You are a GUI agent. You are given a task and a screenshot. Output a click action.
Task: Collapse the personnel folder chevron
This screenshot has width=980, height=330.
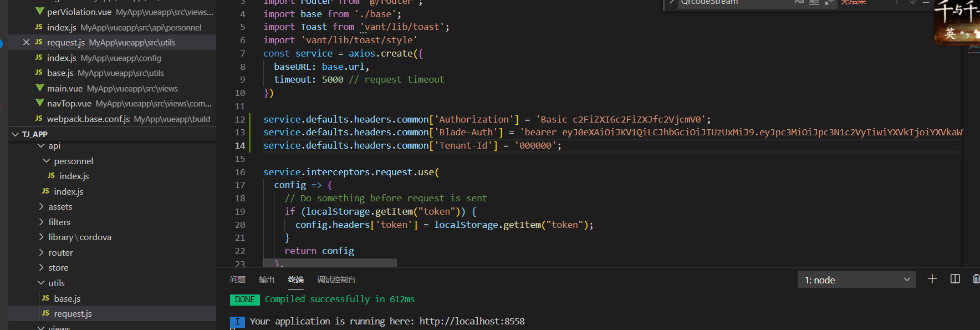(47, 161)
